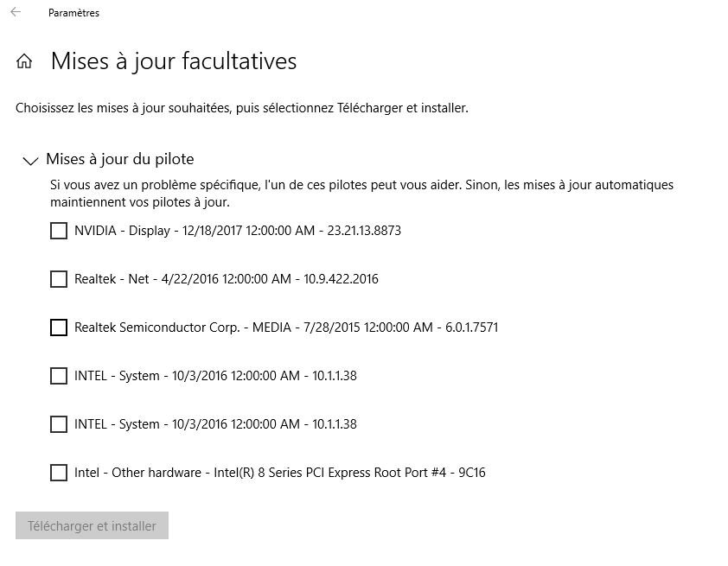Click the Realtek MEDIA 6.0.1.7571 label text
Viewport: 728px width, 566px height.
(286, 328)
